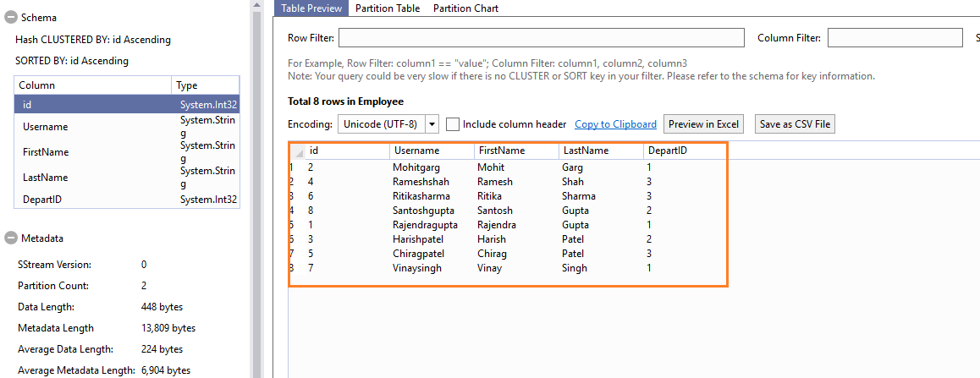Image resolution: width=980 pixels, height=378 pixels.
Task: Switch to Partition Table tab
Action: pyautogui.click(x=387, y=8)
